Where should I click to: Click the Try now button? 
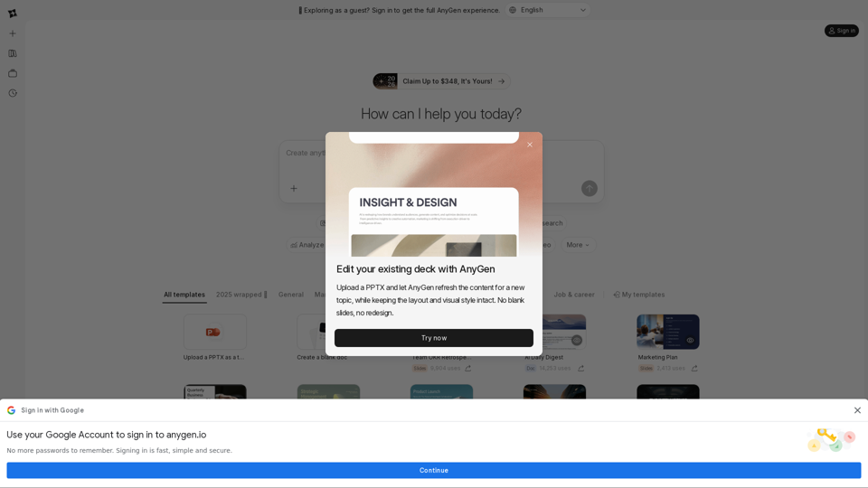tap(434, 338)
